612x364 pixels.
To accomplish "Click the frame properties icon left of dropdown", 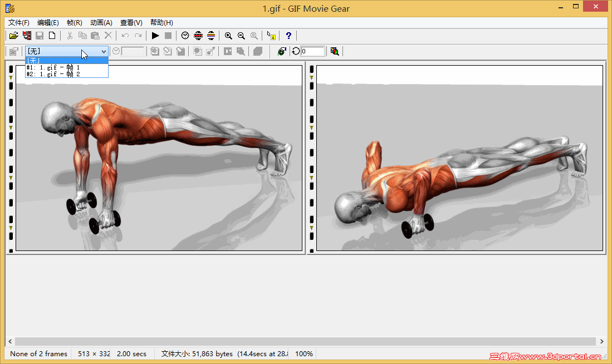I will pos(14,52).
